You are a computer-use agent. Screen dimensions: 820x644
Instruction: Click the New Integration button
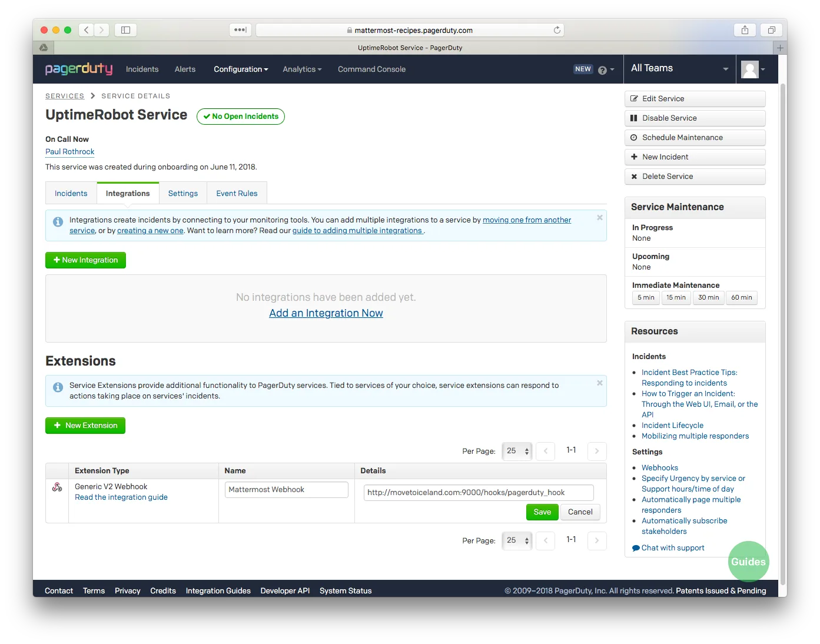(x=85, y=260)
